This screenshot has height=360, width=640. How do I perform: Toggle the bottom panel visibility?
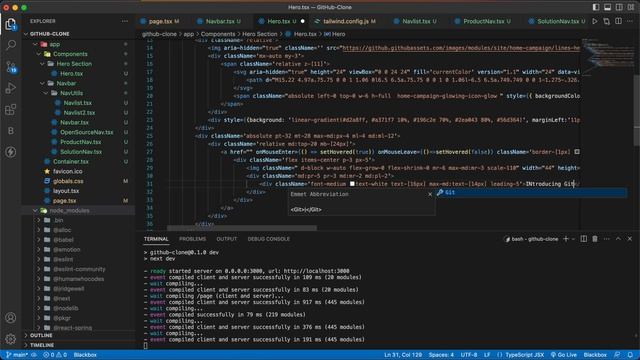[607, 7]
